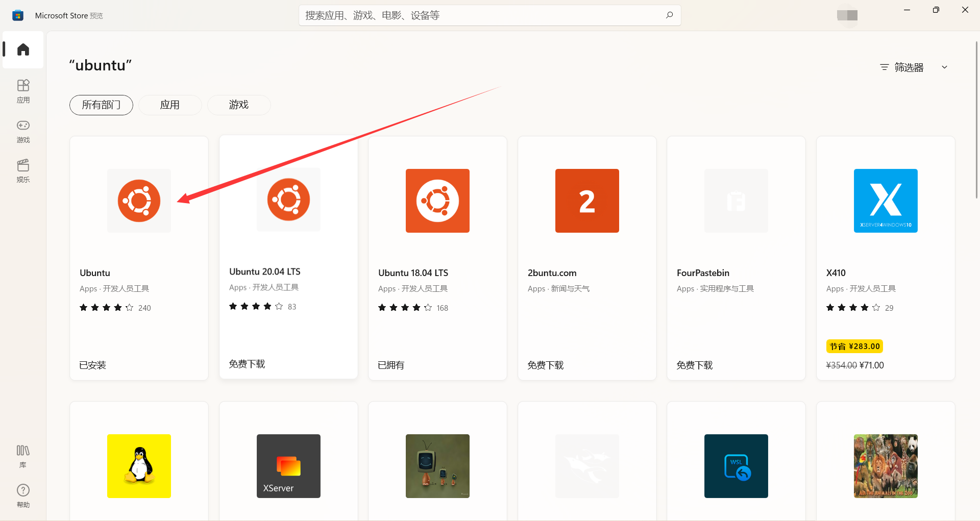The height and width of the screenshot is (521, 980).
Task: Click X410 star rating 29
Action: pyautogui.click(x=860, y=308)
